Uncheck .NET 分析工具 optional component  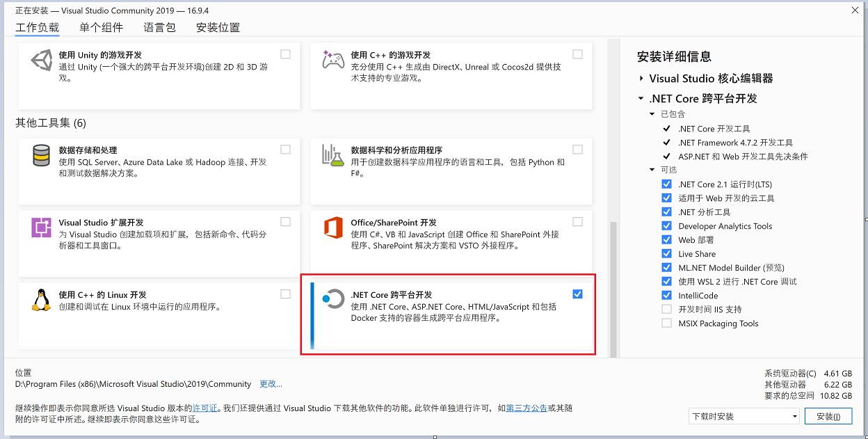click(x=667, y=212)
